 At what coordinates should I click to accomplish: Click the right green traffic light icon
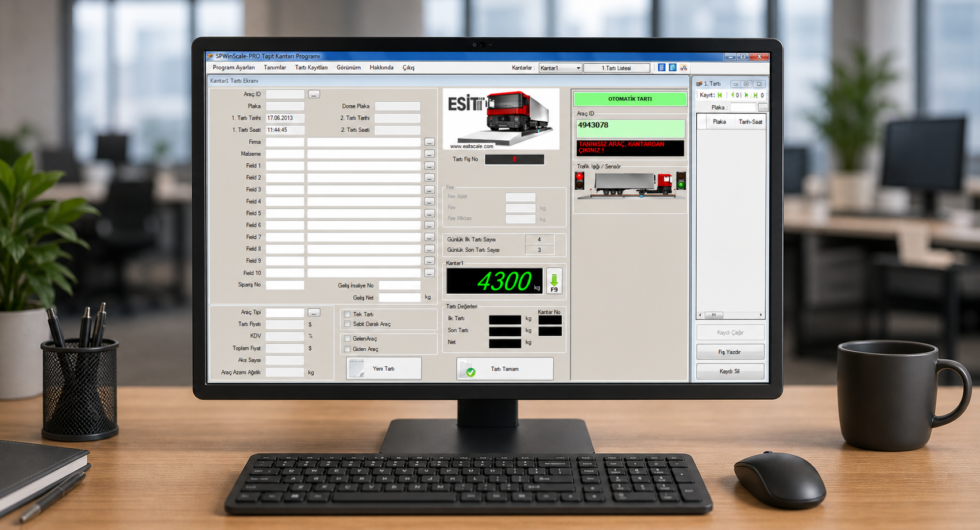[x=681, y=181]
